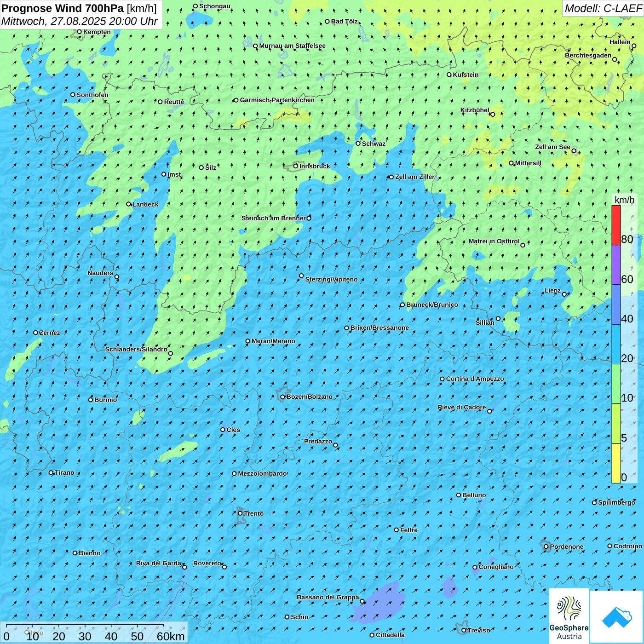The height and width of the screenshot is (644, 644).
Task: Click the Innsbruck city marker
Action: [x=296, y=166]
